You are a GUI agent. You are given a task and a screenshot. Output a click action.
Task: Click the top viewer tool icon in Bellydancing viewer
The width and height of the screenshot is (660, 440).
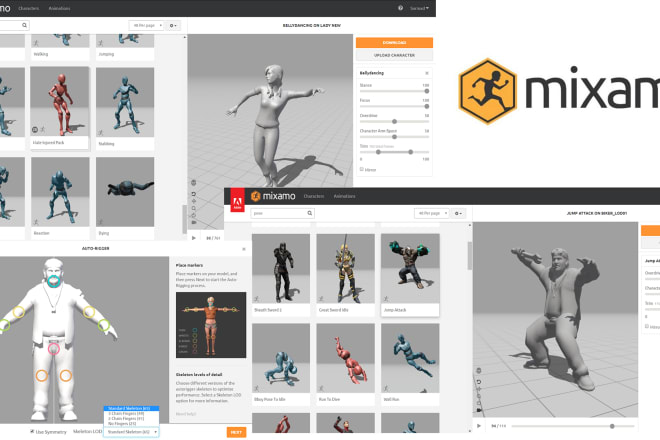point(194,183)
